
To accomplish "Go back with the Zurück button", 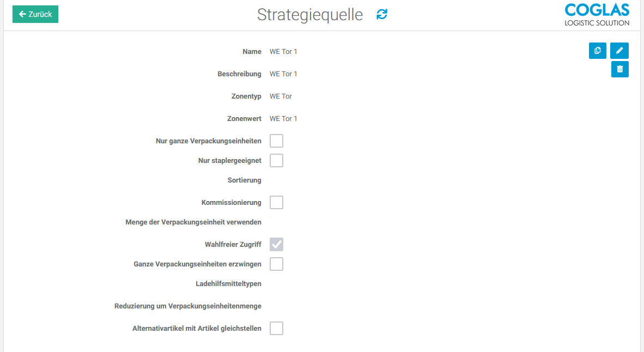I will pyautogui.click(x=35, y=14).
